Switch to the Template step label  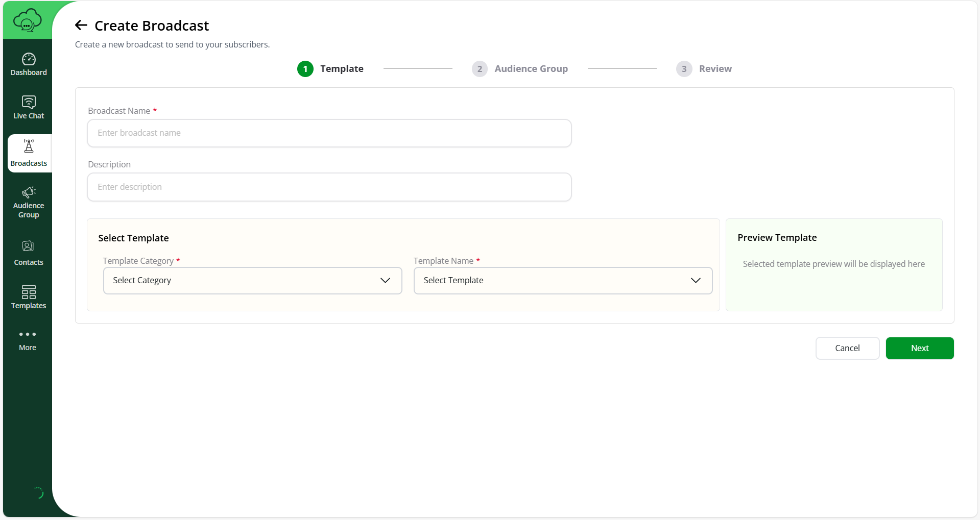342,69
